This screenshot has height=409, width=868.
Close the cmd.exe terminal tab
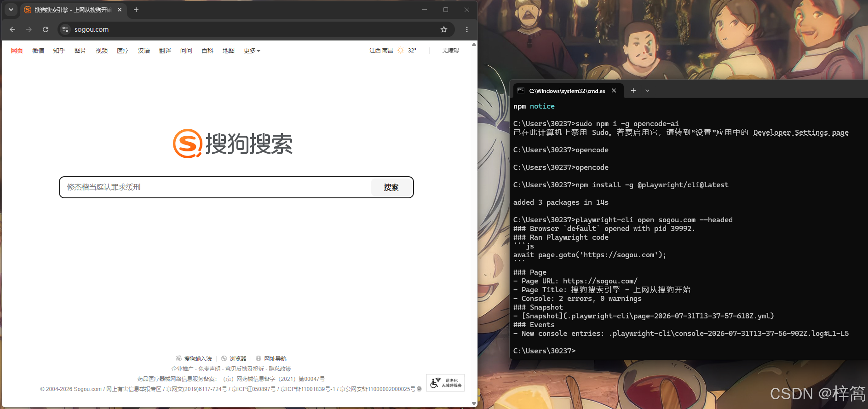(x=614, y=91)
